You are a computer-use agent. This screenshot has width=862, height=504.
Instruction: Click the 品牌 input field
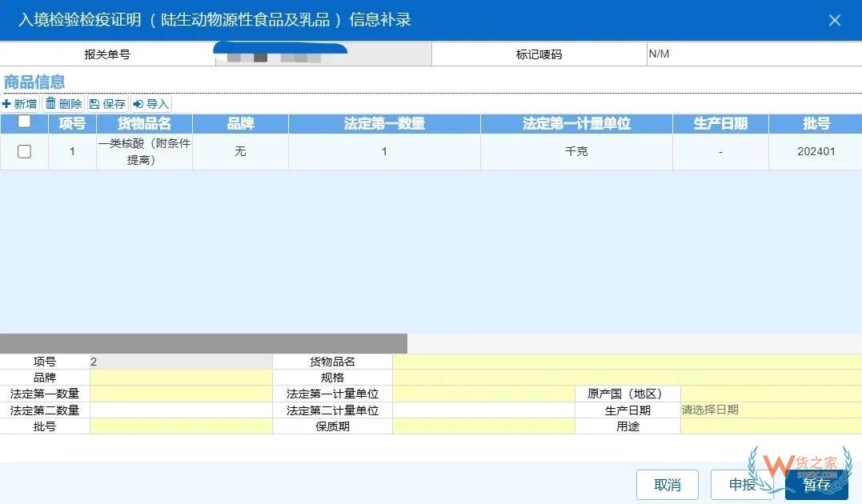click(181, 377)
